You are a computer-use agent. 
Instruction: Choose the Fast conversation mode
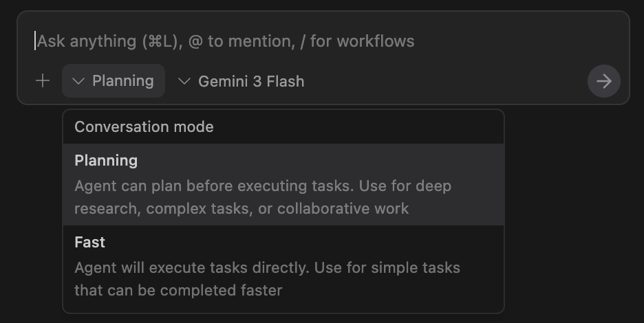coord(283,266)
